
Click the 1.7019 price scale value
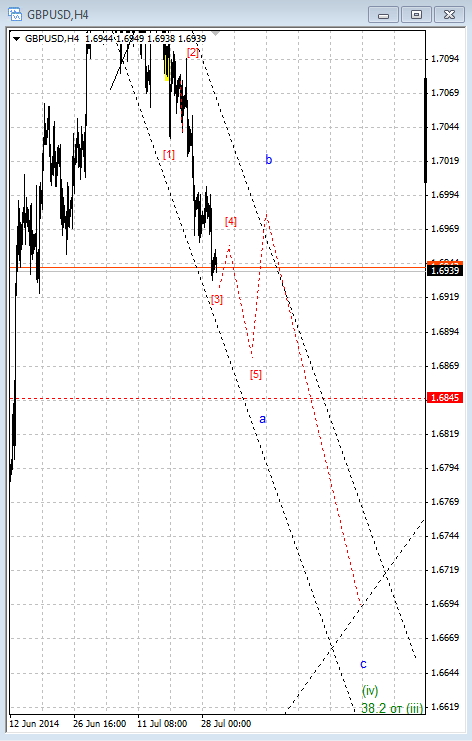(445, 161)
